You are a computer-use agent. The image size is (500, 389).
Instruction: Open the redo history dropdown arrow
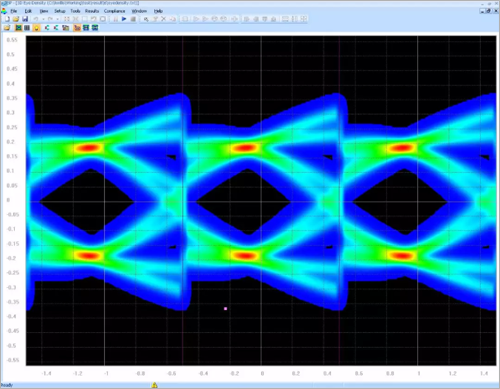57,19
